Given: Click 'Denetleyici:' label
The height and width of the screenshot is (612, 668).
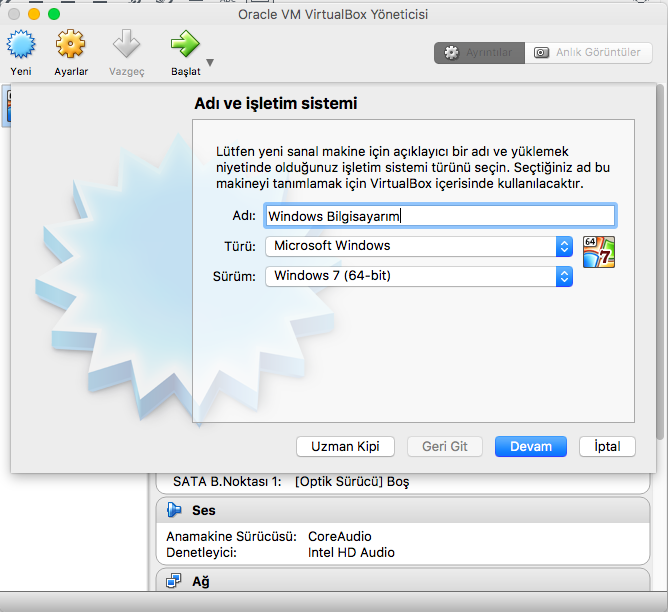Looking at the screenshot, I should (201, 552).
